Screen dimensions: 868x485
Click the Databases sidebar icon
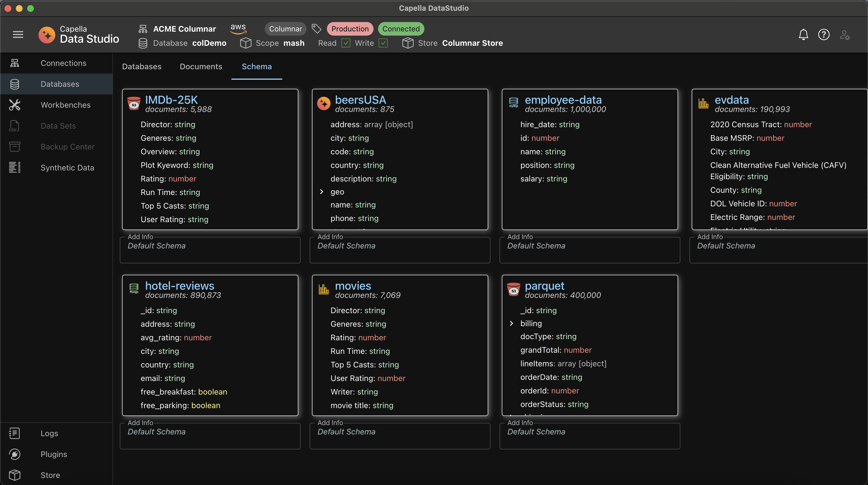(x=14, y=84)
